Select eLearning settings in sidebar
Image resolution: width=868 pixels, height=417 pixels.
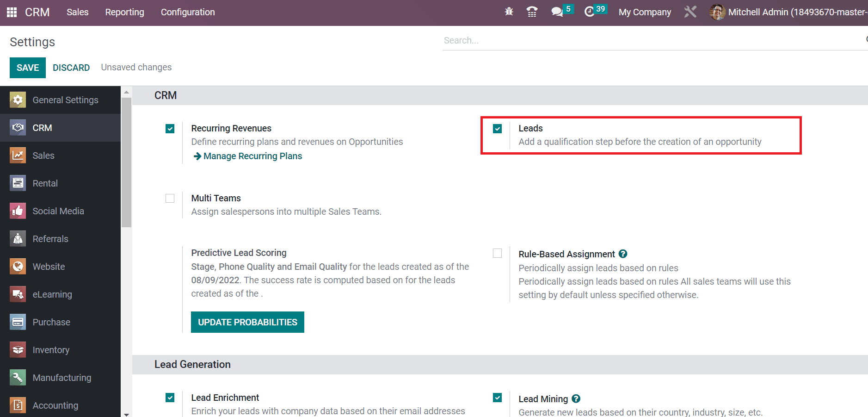coord(60,294)
